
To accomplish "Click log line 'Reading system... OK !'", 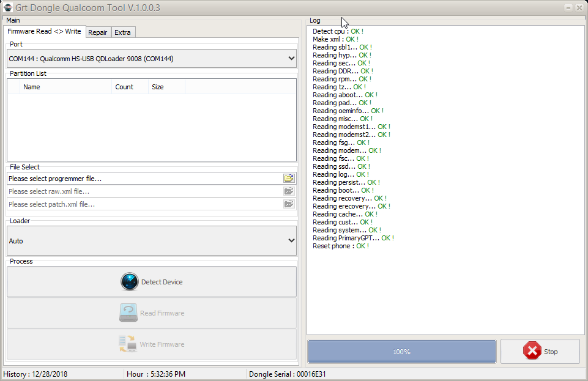I will pos(347,231).
